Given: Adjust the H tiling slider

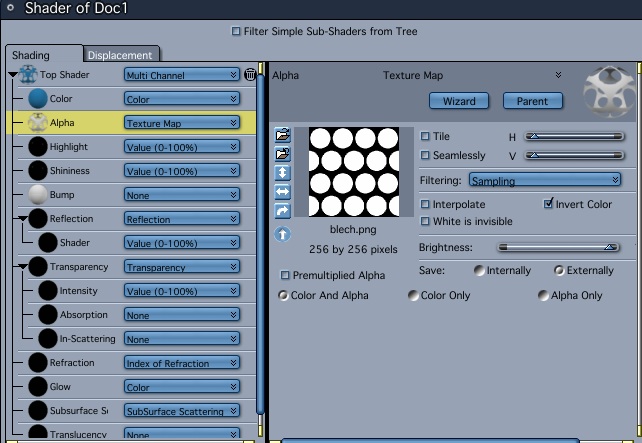Looking at the screenshot, I should [574, 136].
